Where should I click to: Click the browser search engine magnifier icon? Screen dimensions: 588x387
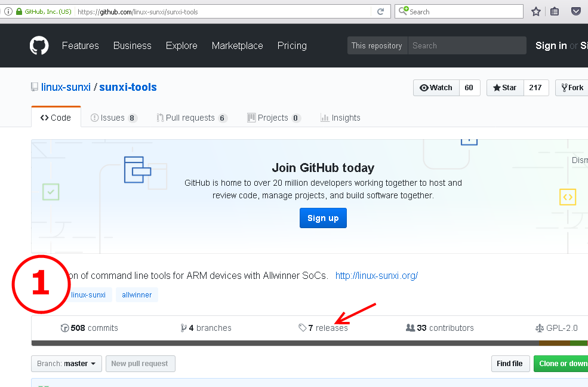point(403,11)
